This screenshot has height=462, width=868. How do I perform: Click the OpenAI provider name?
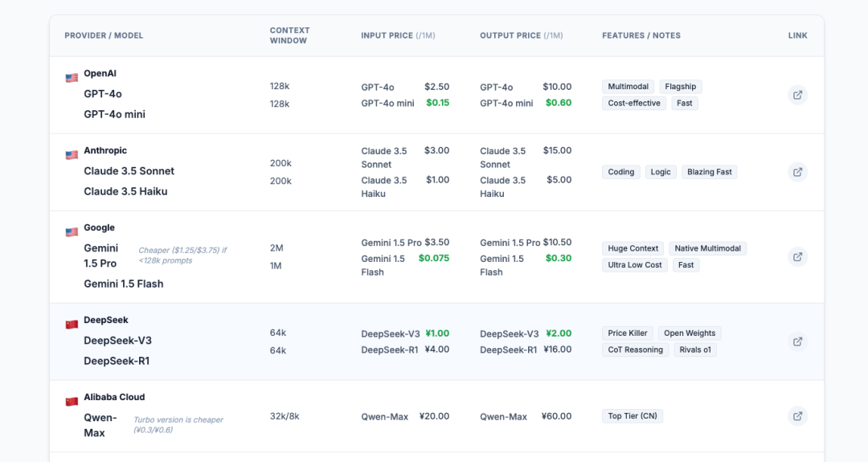tap(100, 73)
